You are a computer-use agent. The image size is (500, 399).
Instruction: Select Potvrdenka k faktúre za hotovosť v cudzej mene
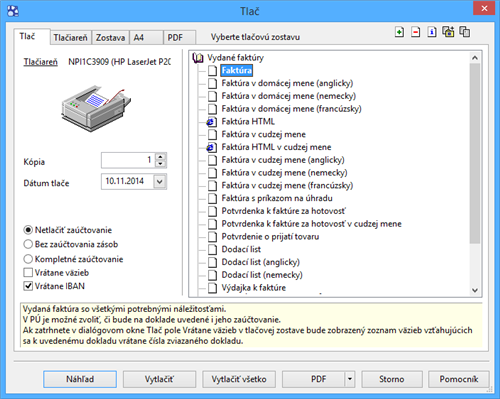pos(312,224)
